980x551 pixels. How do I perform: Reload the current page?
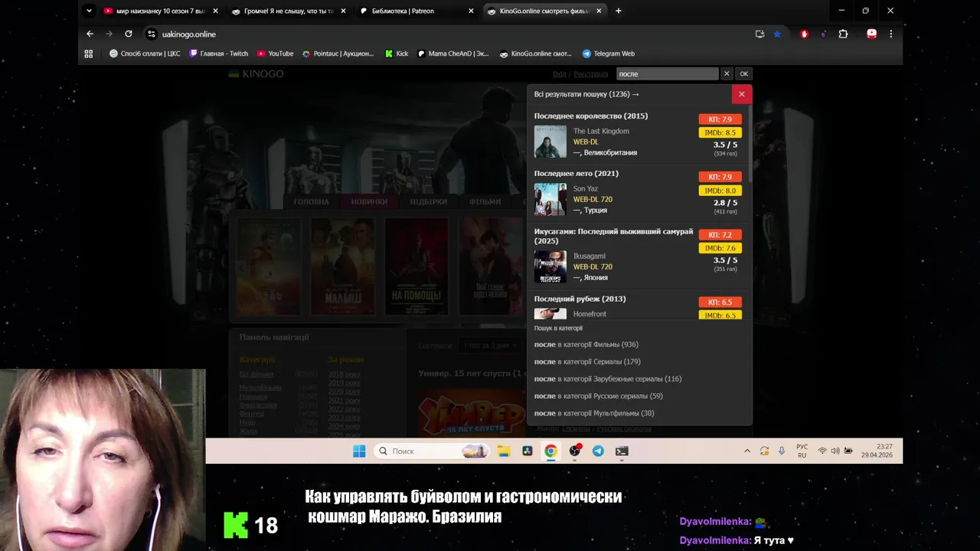129,34
